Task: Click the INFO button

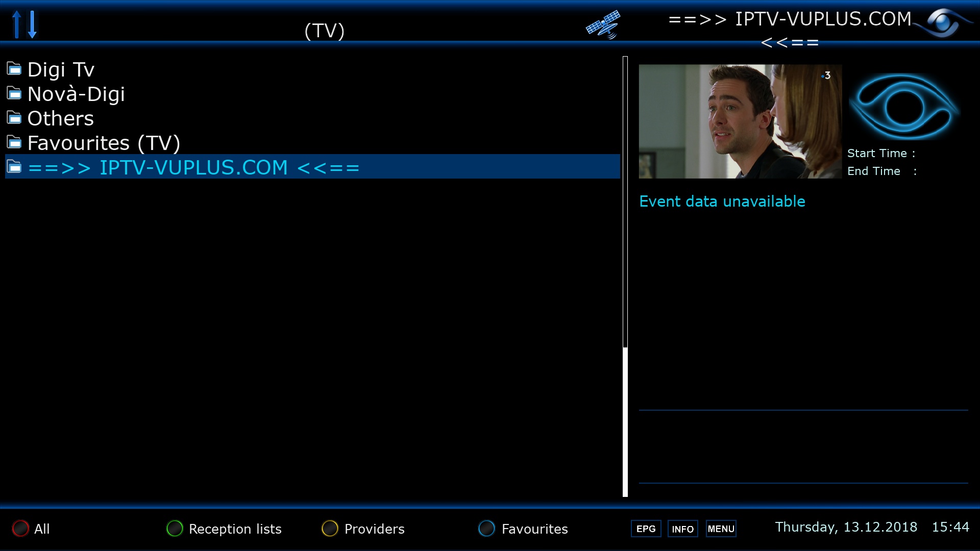Action: tap(683, 529)
